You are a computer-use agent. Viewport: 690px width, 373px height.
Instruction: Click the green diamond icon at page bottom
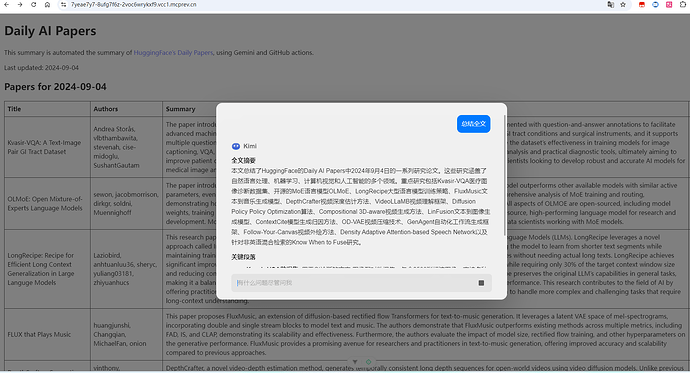pyautogui.click(x=368, y=362)
